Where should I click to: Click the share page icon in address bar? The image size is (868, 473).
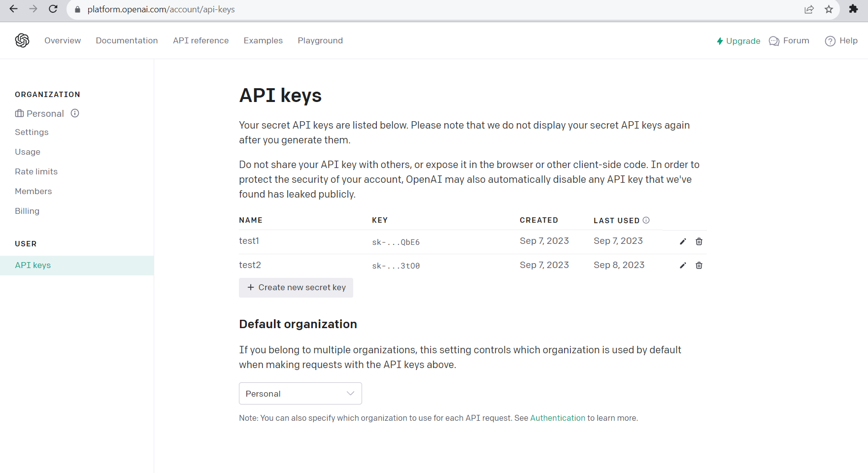(809, 9)
